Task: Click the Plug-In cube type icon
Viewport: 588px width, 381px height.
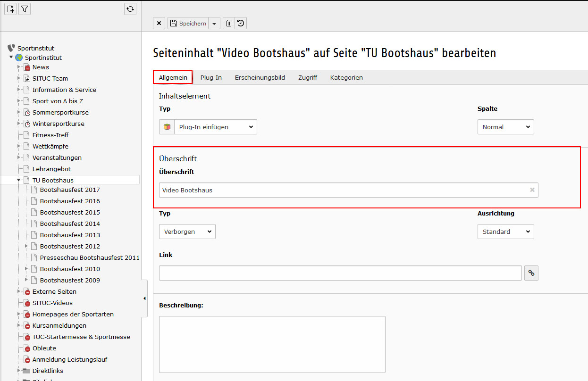Action: [x=167, y=127]
